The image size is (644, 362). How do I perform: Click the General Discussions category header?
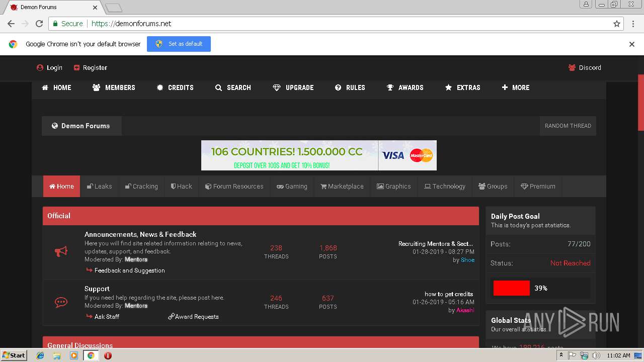[x=261, y=342]
